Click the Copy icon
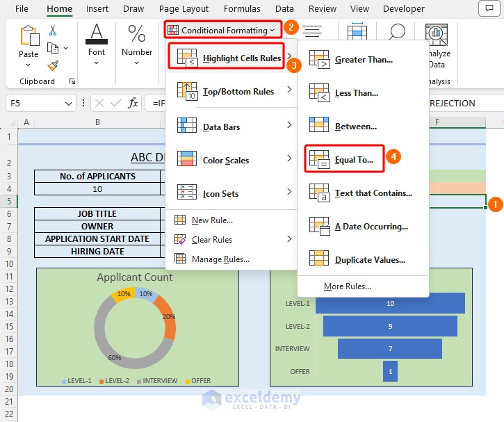 (x=53, y=48)
